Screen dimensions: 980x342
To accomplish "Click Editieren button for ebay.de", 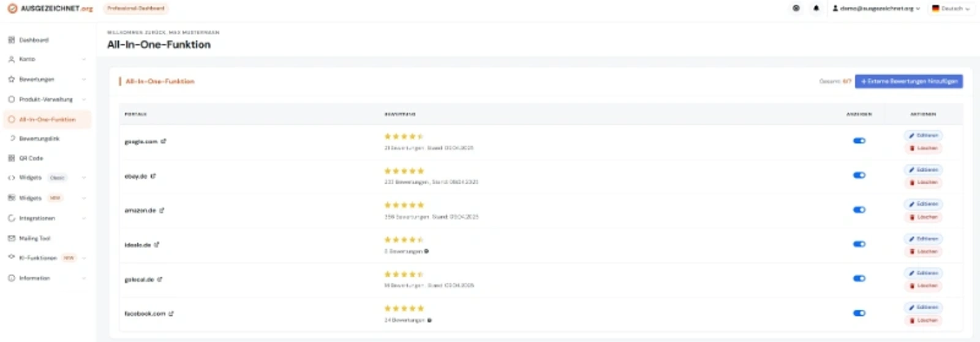I will (x=923, y=170).
